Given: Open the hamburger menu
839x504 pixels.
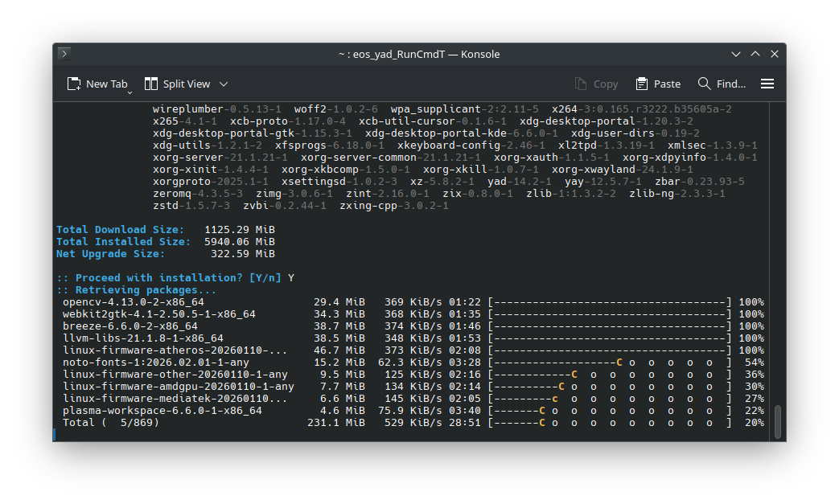Looking at the screenshot, I should (767, 84).
